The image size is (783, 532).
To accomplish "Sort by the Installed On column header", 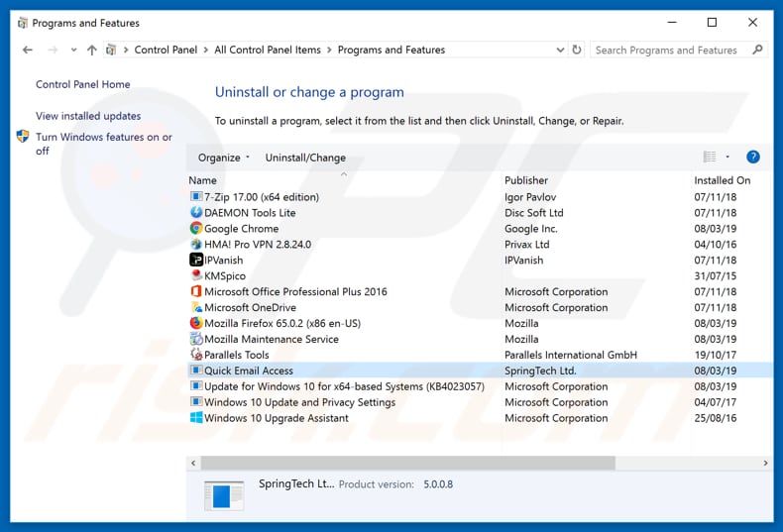I will 723,180.
